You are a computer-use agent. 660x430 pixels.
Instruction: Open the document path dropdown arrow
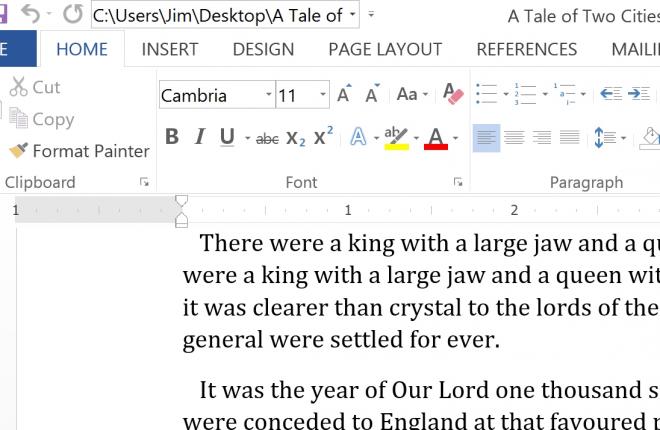(352, 15)
